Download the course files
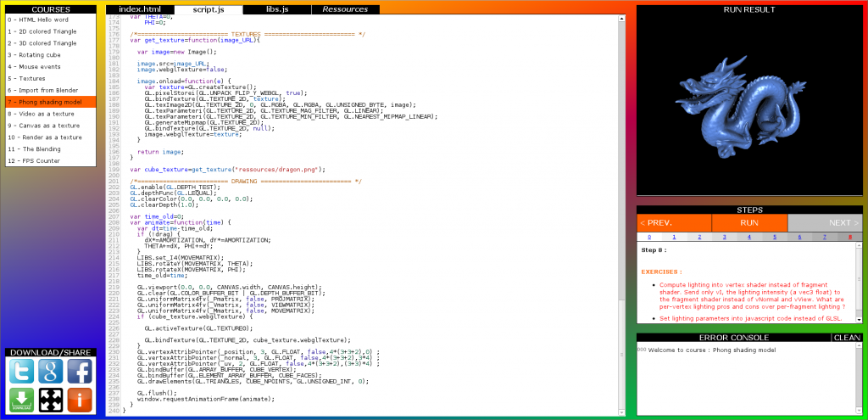This screenshot has height=420, width=868. 21,400
